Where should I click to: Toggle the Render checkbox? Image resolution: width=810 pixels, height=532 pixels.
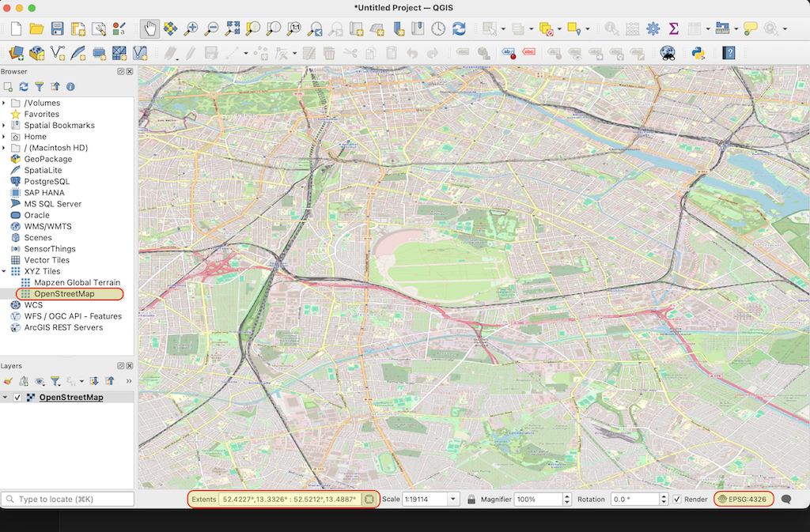(x=677, y=499)
